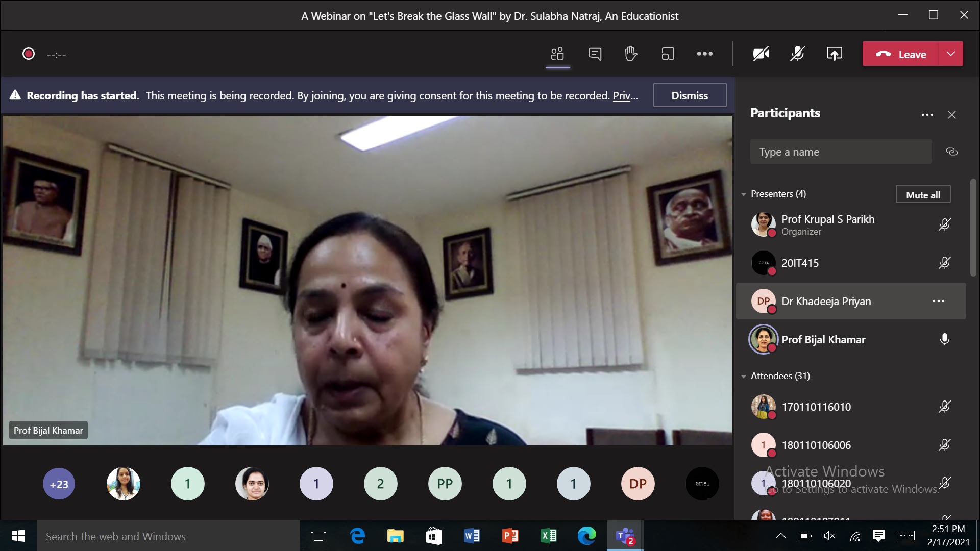
Task: Close the Participants panel
Action: (951, 115)
